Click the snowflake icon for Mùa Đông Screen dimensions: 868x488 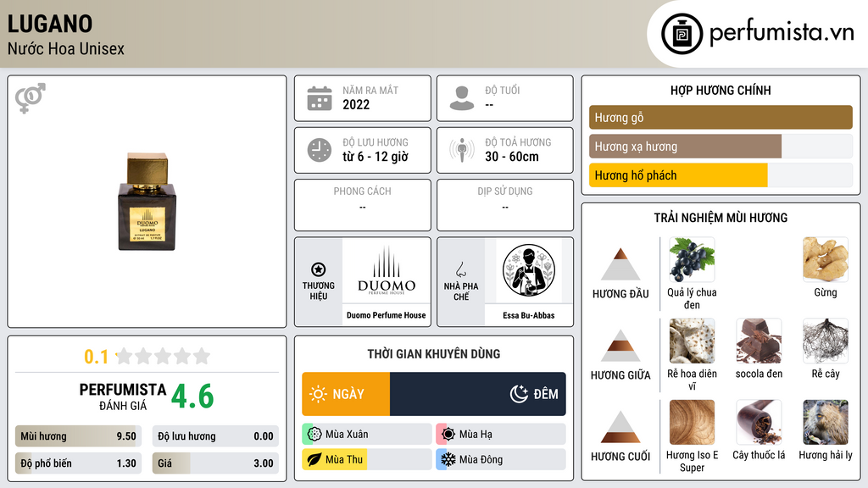pos(448,460)
